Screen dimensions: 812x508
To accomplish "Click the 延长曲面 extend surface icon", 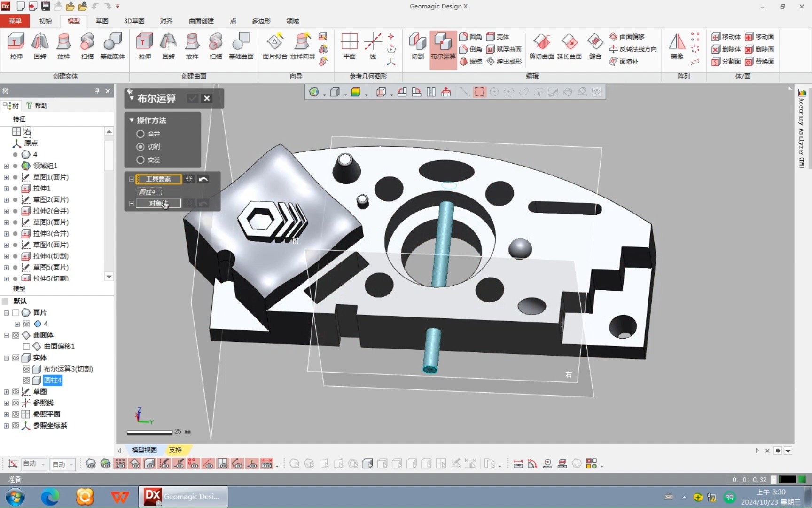I will pos(569,42).
